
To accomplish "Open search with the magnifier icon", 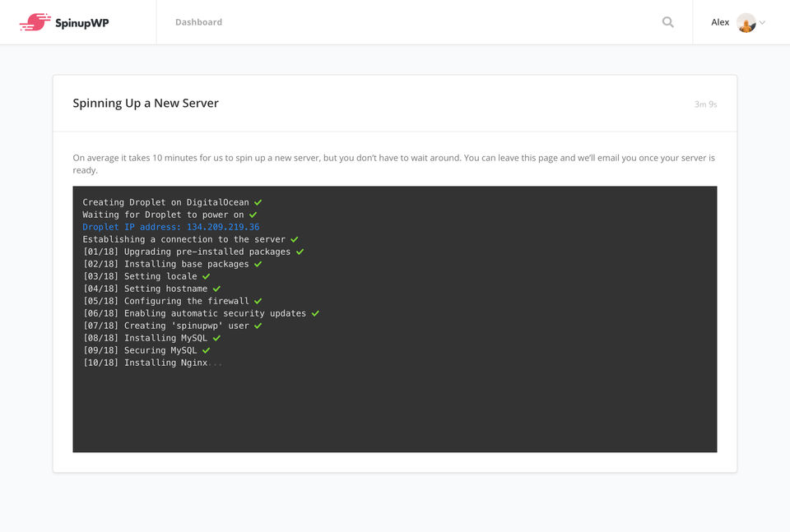I will (x=667, y=22).
